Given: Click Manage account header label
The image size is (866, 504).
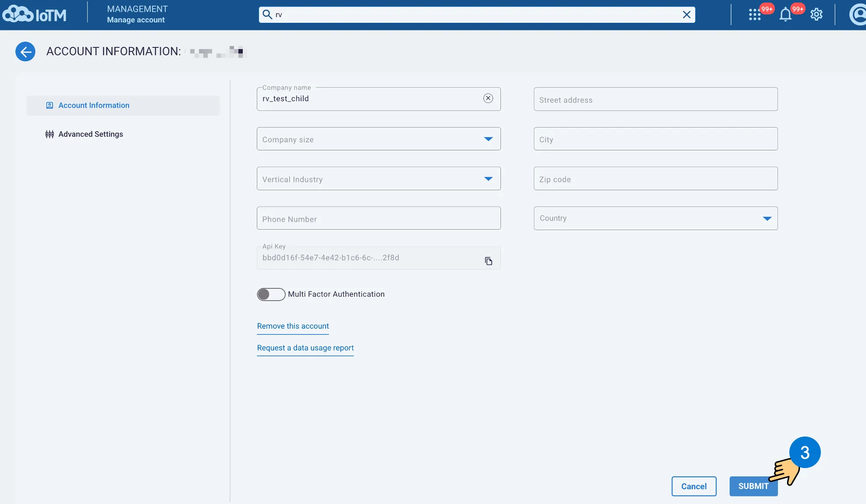Looking at the screenshot, I should coord(136,20).
